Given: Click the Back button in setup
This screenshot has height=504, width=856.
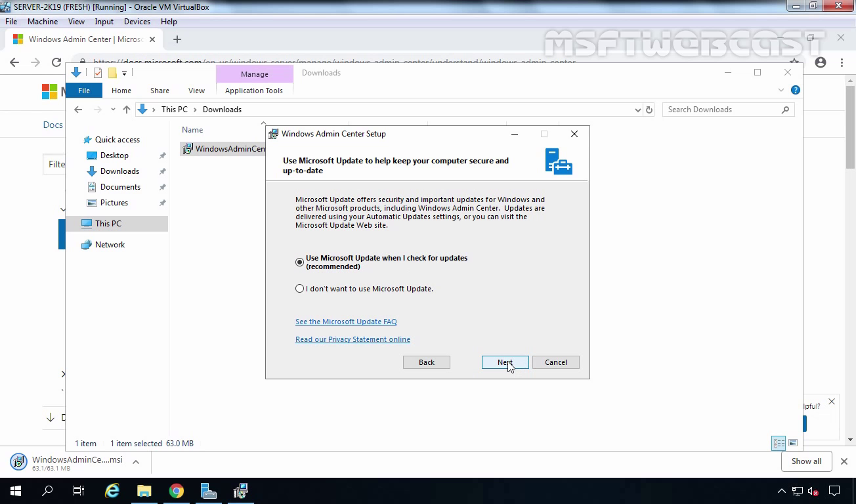Looking at the screenshot, I should click(x=427, y=362).
